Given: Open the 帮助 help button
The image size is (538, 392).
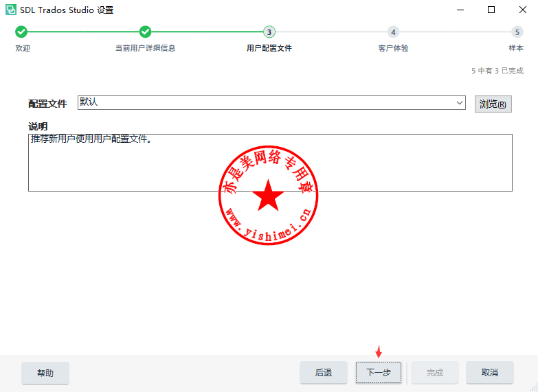Looking at the screenshot, I should click(x=45, y=373).
